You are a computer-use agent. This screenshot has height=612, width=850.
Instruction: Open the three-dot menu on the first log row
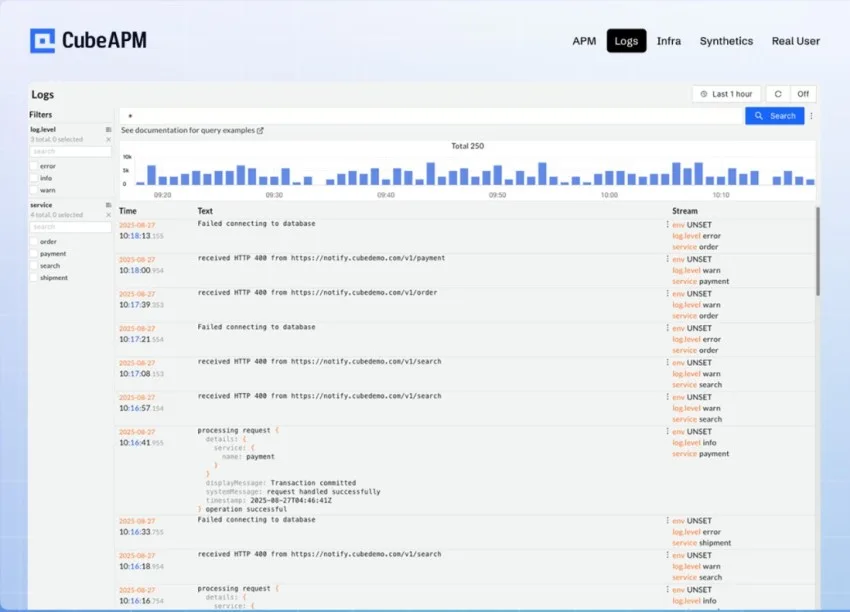[666, 225]
